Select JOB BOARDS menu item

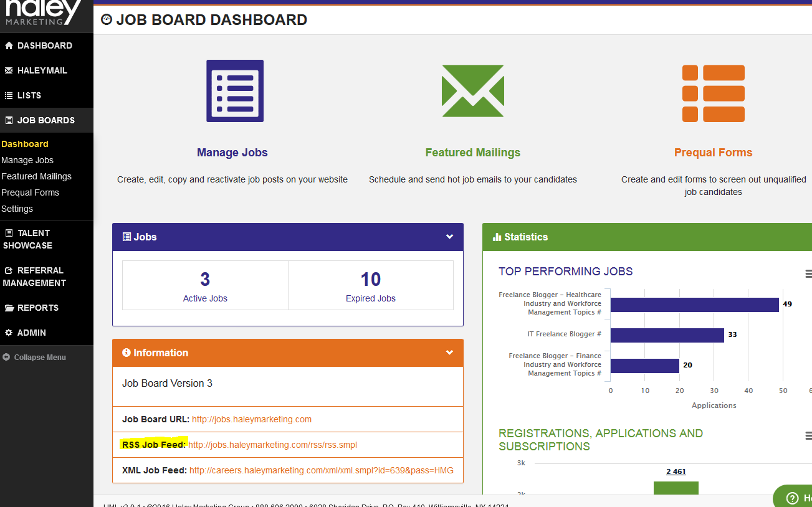[47, 120]
